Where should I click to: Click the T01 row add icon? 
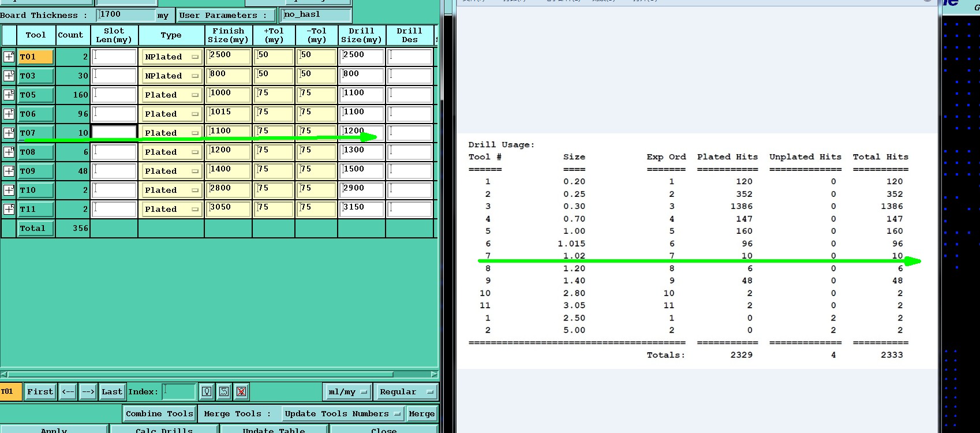[9, 57]
